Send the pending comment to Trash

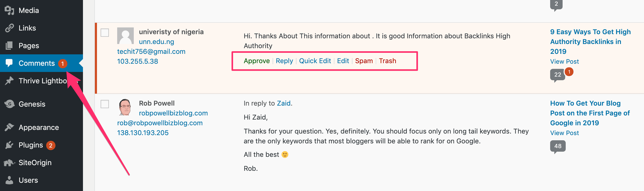387,61
